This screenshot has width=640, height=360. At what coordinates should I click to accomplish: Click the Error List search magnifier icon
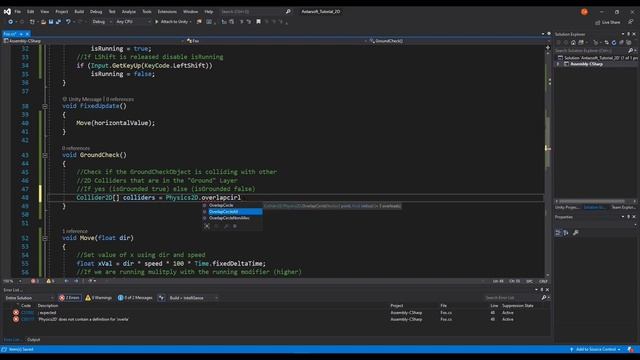pyautogui.click(x=544, y=298)
